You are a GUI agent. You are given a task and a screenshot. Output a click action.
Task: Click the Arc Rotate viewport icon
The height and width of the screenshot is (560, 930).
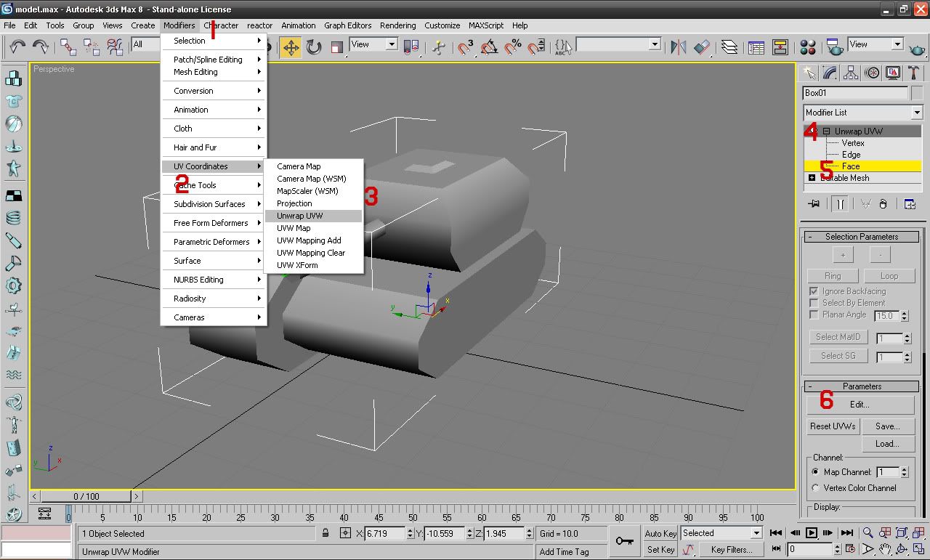pos(903,549)
